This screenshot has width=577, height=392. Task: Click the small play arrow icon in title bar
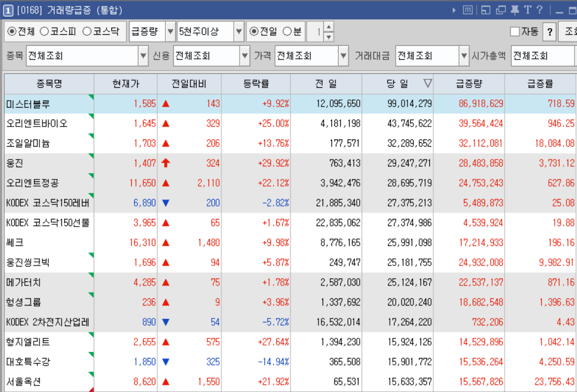[454, 10]
